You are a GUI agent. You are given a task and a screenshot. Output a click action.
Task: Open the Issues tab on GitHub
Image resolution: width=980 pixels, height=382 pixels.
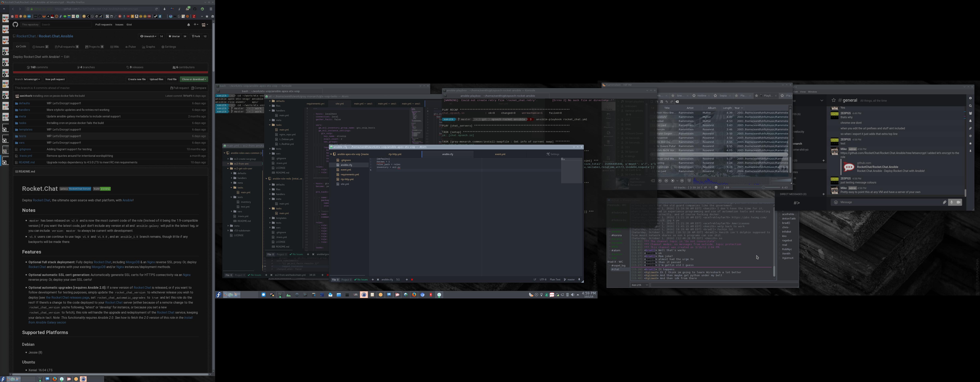click(40, 47)
